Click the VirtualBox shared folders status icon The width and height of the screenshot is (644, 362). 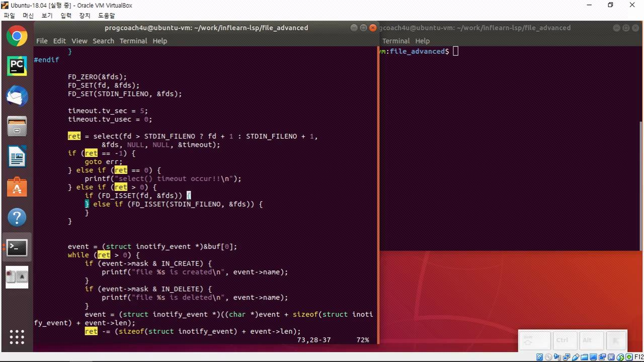(585, 357)
